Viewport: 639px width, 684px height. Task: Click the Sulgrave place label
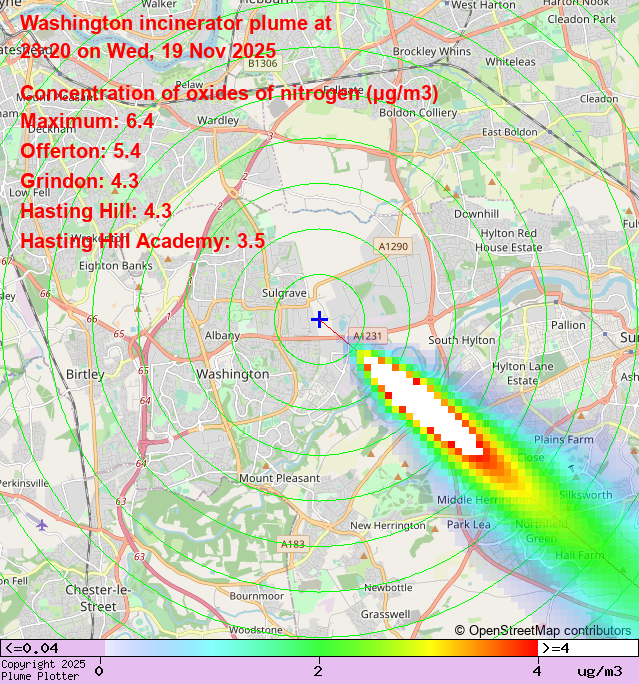point(284,293)
